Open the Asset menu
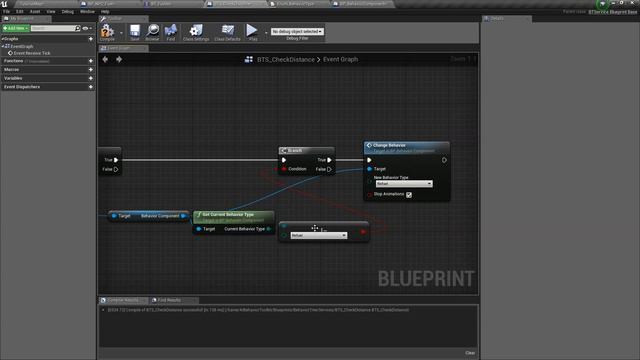Image resolution: width=640 pixels, height=360 pixels. (x=35, y=12)
